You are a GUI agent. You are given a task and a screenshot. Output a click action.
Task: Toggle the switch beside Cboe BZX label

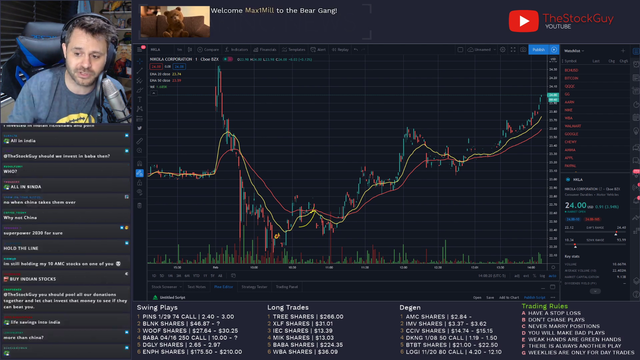click(227, 59)
